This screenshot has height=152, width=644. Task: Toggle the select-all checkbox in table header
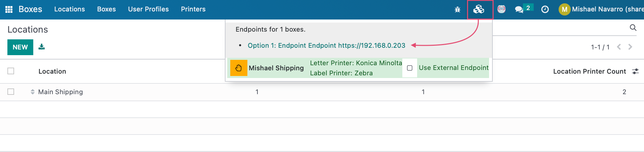11,71
